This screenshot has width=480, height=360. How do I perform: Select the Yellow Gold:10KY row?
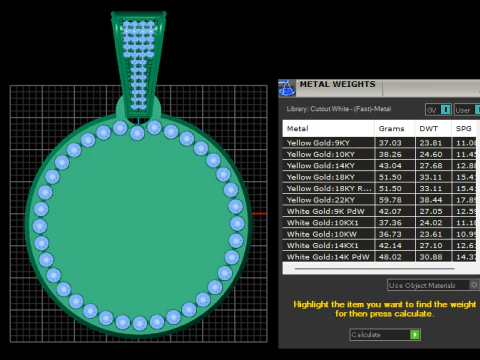coord(379,154)
